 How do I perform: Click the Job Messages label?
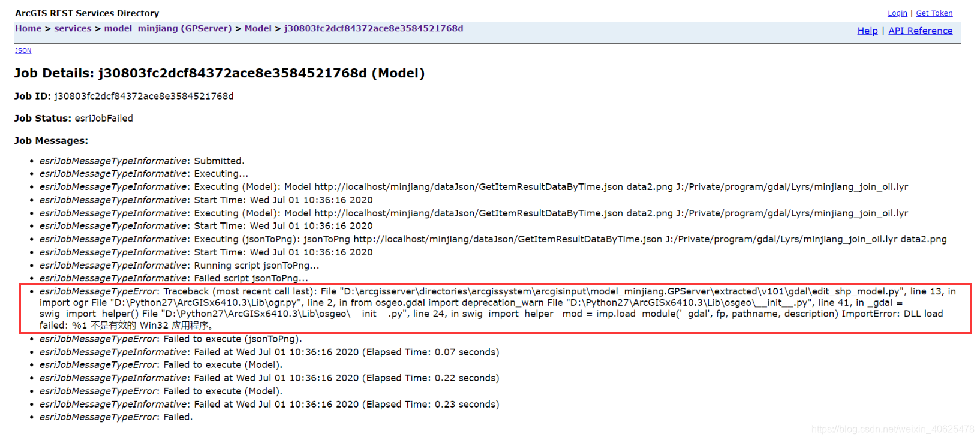pos(51,141)
